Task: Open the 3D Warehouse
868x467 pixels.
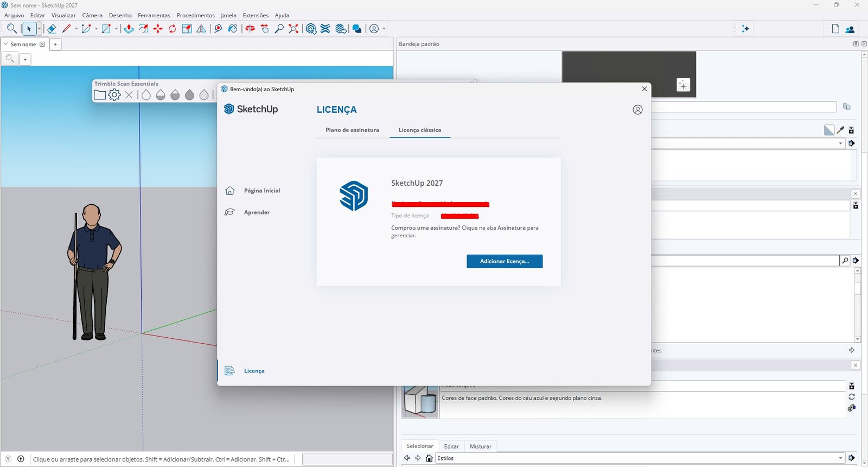Action: click(311, 29)
